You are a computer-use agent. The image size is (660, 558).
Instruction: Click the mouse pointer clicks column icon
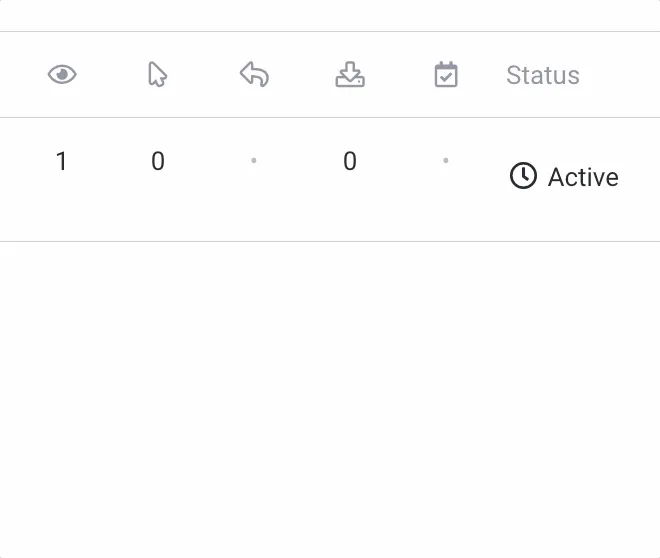(x=158, y=74)
